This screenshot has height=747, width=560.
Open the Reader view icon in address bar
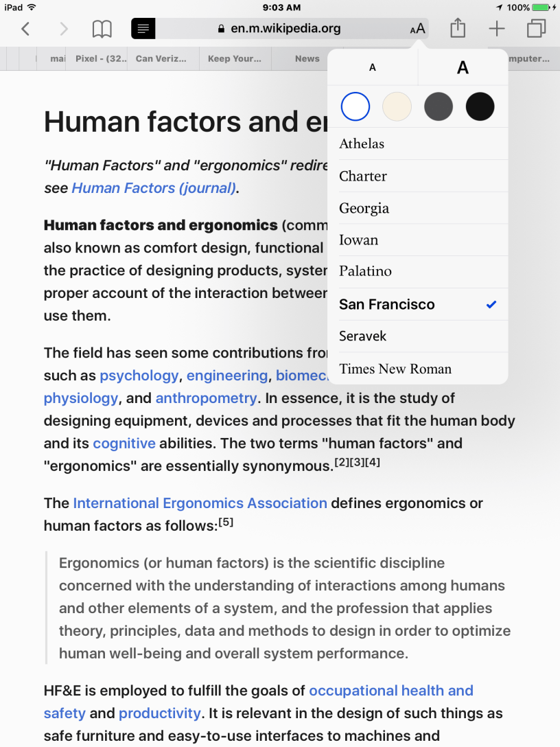[x=143, y=29]
